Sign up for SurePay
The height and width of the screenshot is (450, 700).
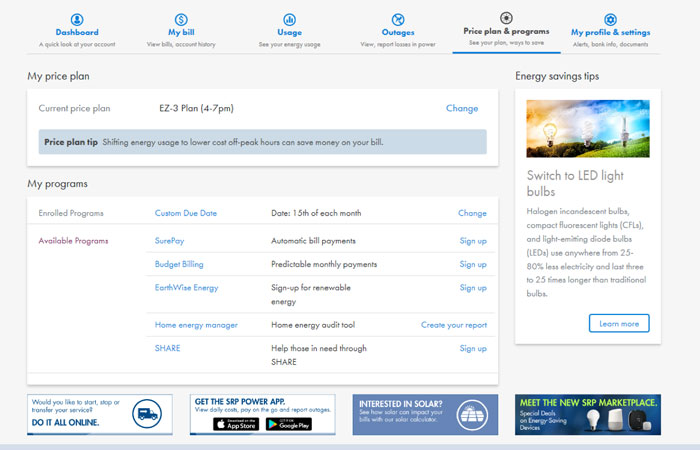tap(473, 241)
